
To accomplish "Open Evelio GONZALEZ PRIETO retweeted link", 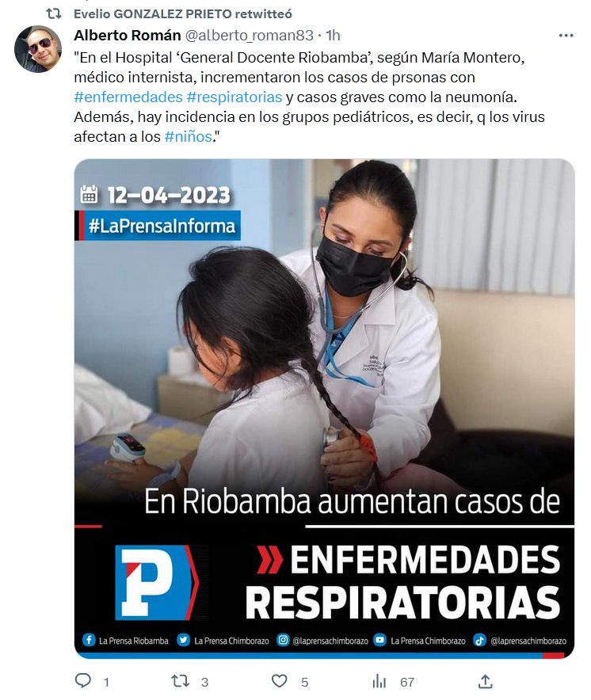I will tap(183, 13).
